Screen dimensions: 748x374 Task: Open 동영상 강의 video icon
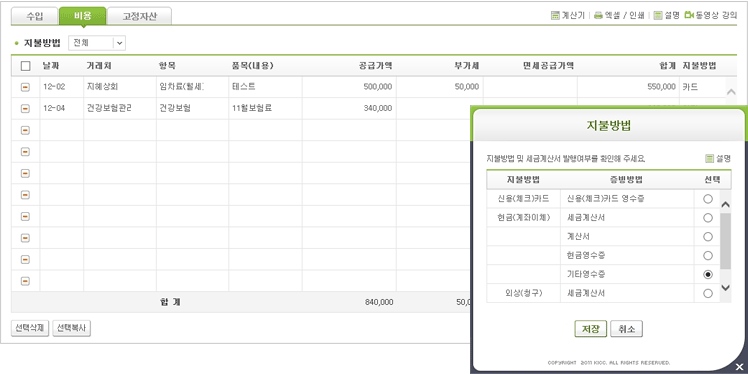tap(688, 15)
